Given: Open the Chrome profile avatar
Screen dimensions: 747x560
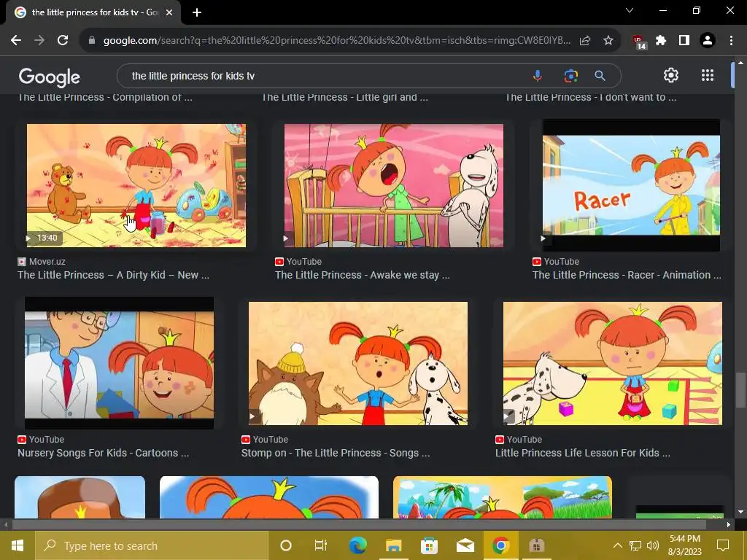Looking at the screenshot, I should 708,41.
